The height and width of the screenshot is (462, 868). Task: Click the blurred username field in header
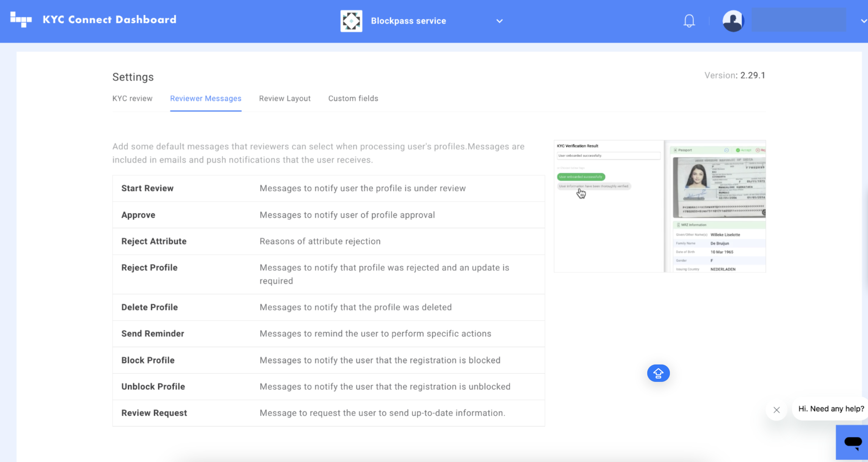[x=799, y=20]
